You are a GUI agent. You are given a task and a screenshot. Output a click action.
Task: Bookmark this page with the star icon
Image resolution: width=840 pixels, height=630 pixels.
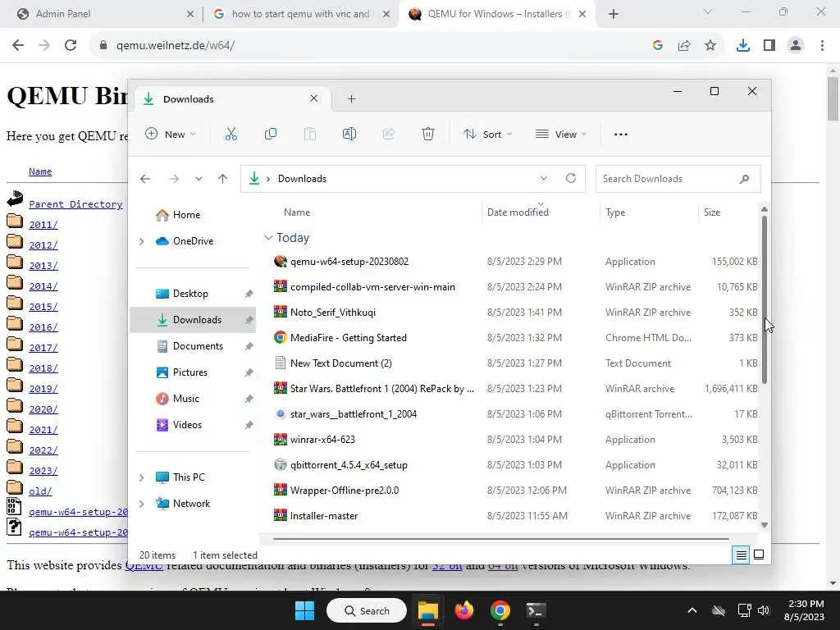point(710,46)
